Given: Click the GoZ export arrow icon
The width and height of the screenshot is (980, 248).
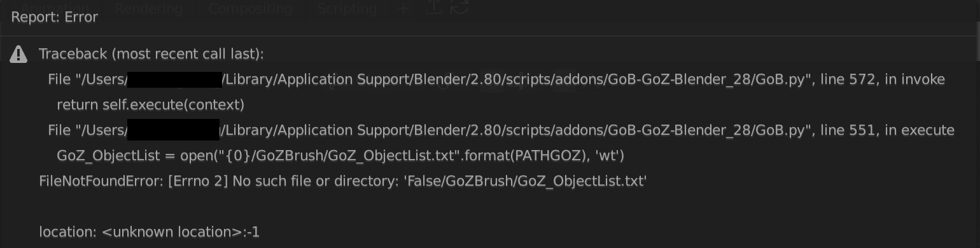Looking at the screenshot, I should click(x=433, y=8).
